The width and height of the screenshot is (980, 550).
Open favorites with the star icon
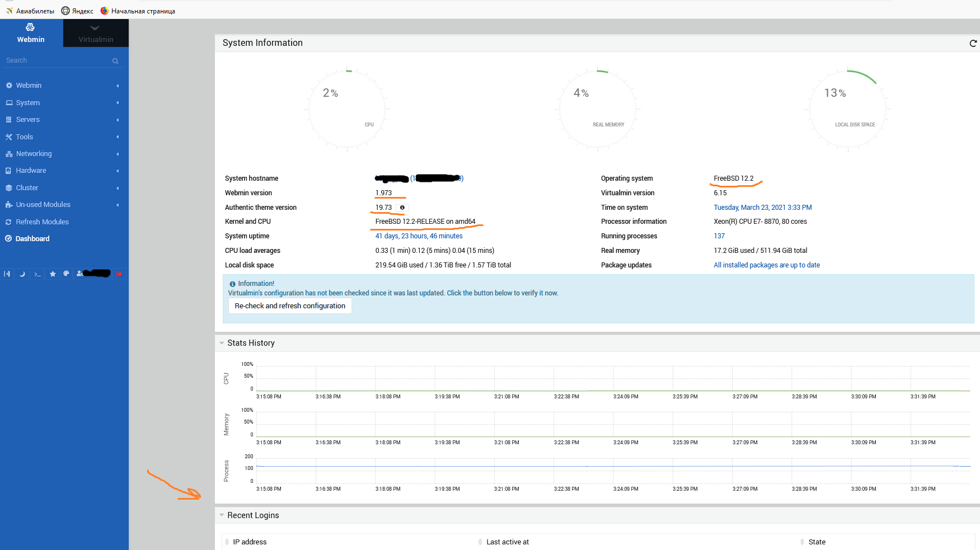tap(53, 274)
